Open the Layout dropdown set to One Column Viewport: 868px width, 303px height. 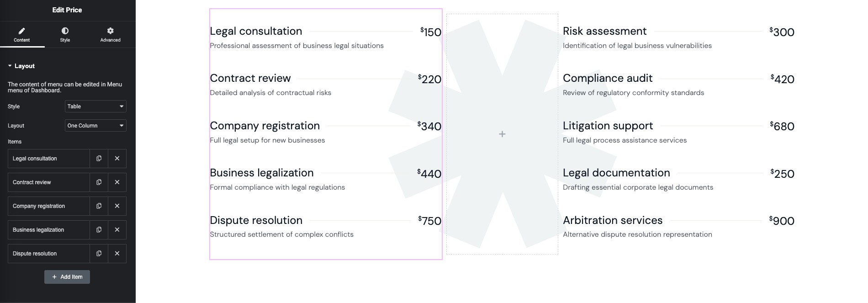point(95,126)
